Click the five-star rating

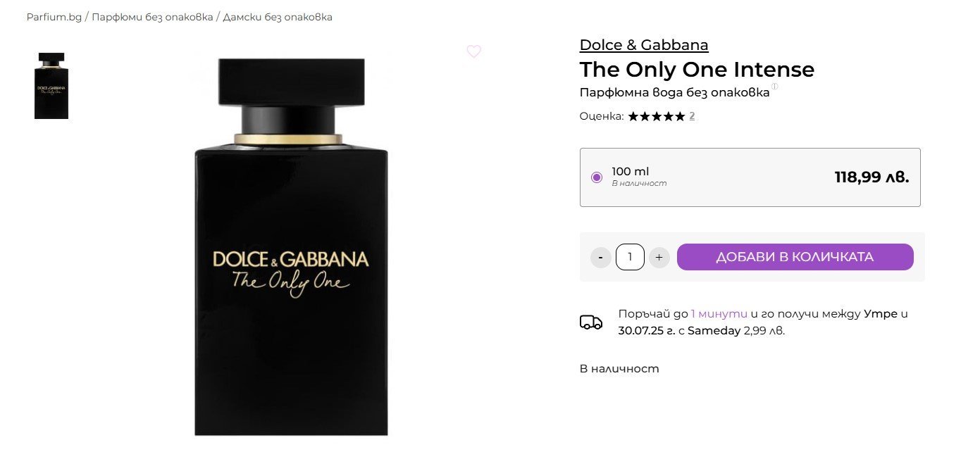pos(656,116)
